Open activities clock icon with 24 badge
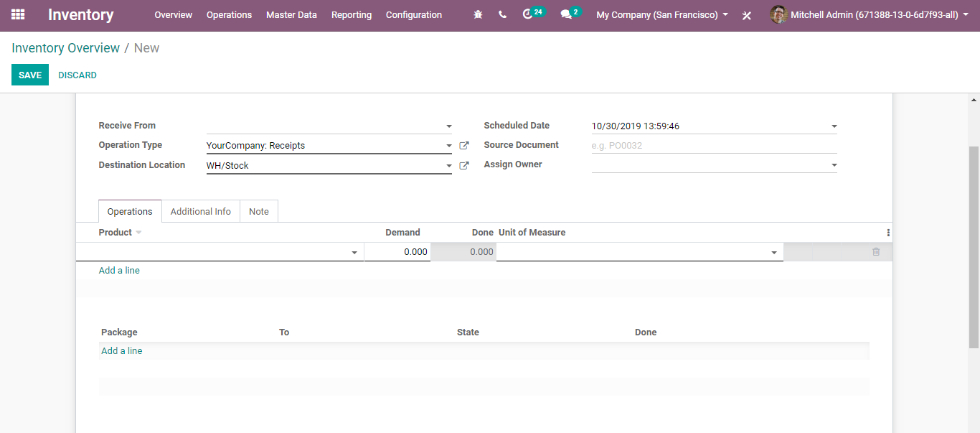Screen dimensions: 980x433 533,14
